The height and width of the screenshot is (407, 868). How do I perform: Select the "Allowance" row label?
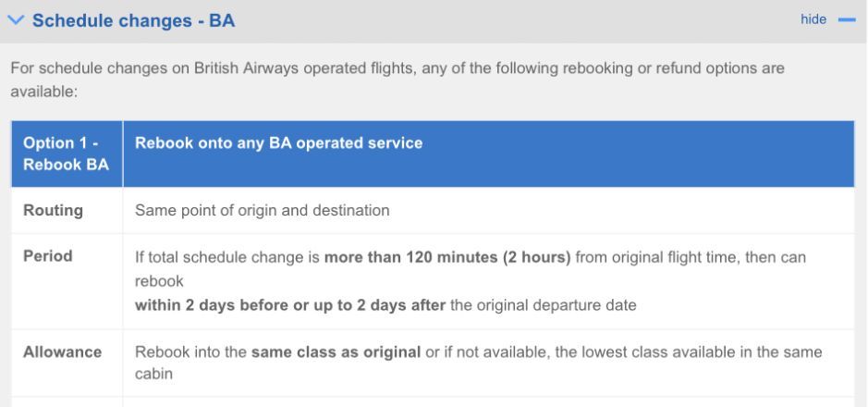(63, 351)
